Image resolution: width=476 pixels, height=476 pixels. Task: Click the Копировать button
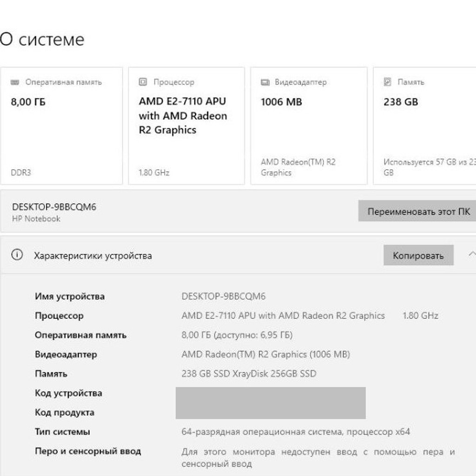point(418,255)
